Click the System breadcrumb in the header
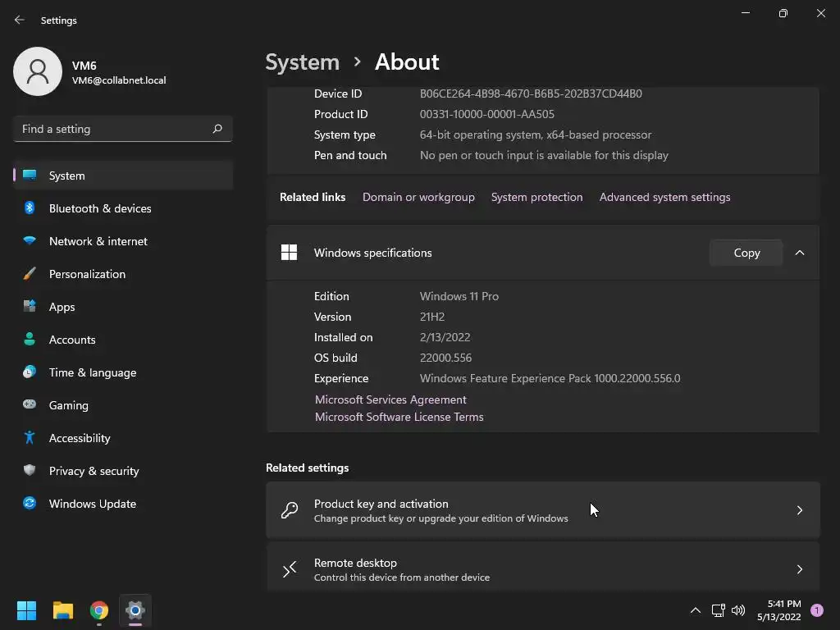840x630 pixels. click(x=303, y=62)
